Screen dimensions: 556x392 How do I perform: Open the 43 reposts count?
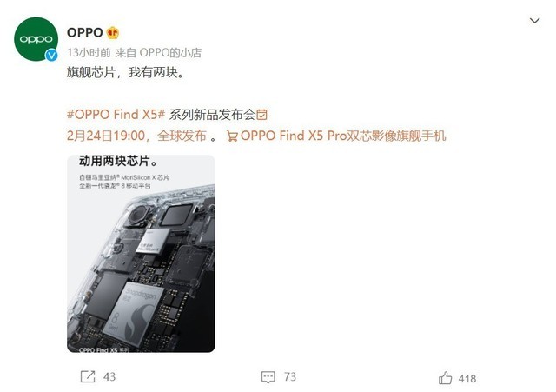[109, 376]
